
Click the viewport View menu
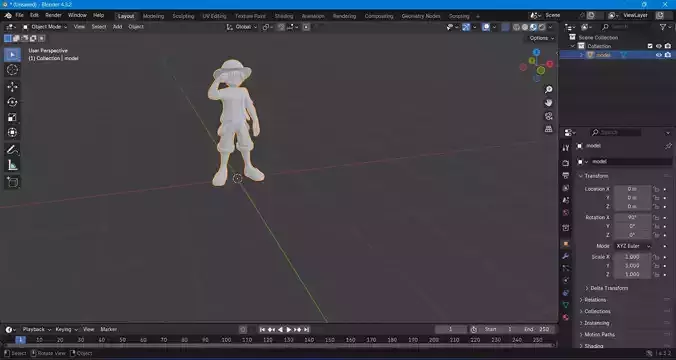(x=79, y=27)
